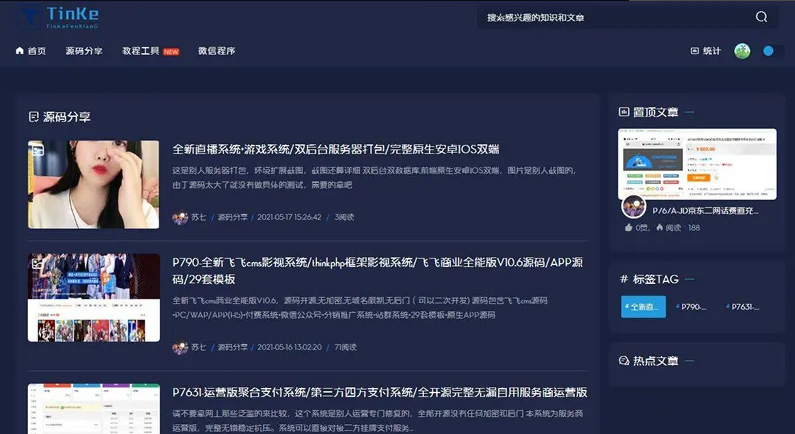Open the pinned article preview image
This screenshot has width=795, height=434.
pos(697,164)
